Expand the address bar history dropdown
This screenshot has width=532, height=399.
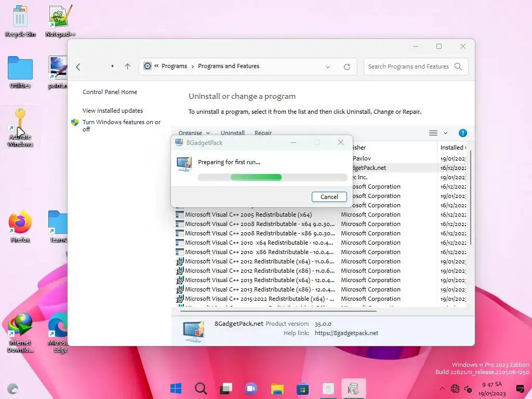pyautogui.click(x=328, y=67)
